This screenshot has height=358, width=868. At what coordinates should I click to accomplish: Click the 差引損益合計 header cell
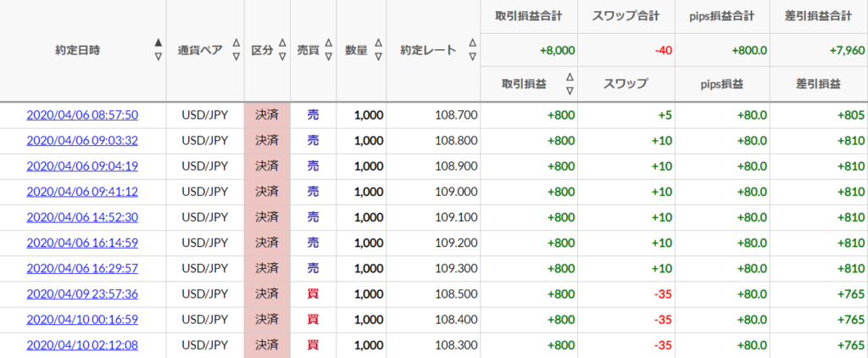[x=819, y=16]
